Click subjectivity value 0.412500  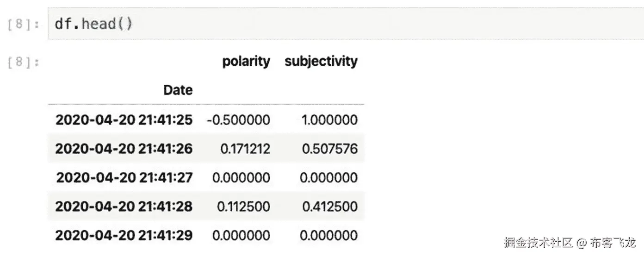pyautogui.click(x=330, y=206)
